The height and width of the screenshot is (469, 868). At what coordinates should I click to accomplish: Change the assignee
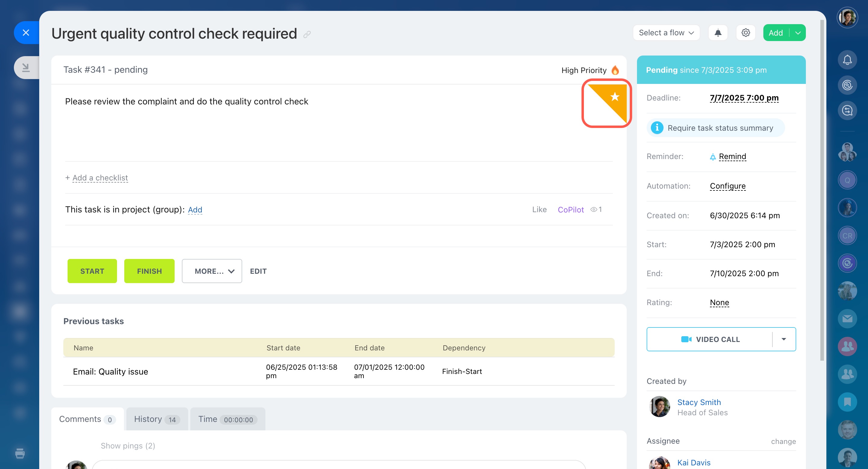pyautogui.click(x=783, y=441)
